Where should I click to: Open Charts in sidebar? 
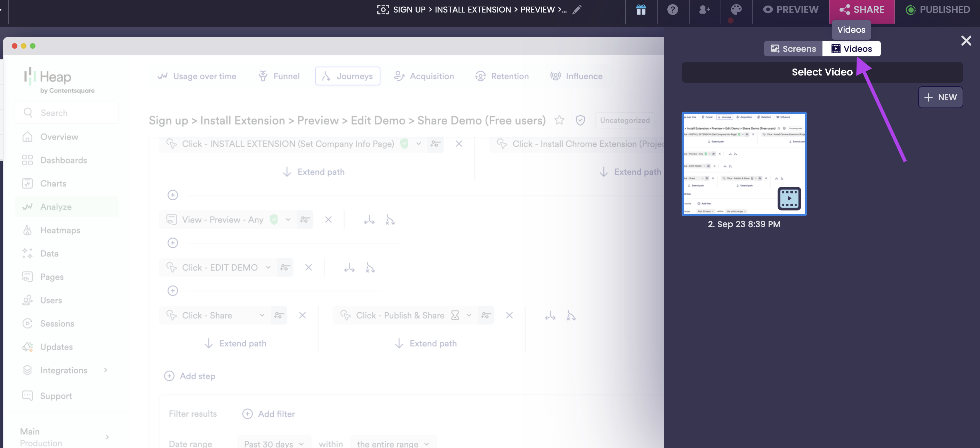click(66, 183)
